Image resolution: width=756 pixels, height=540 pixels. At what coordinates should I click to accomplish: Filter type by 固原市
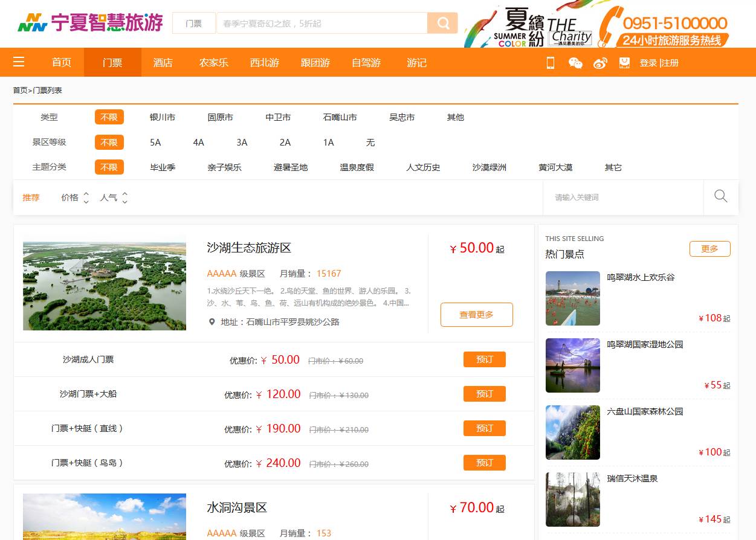pos(221,117)
